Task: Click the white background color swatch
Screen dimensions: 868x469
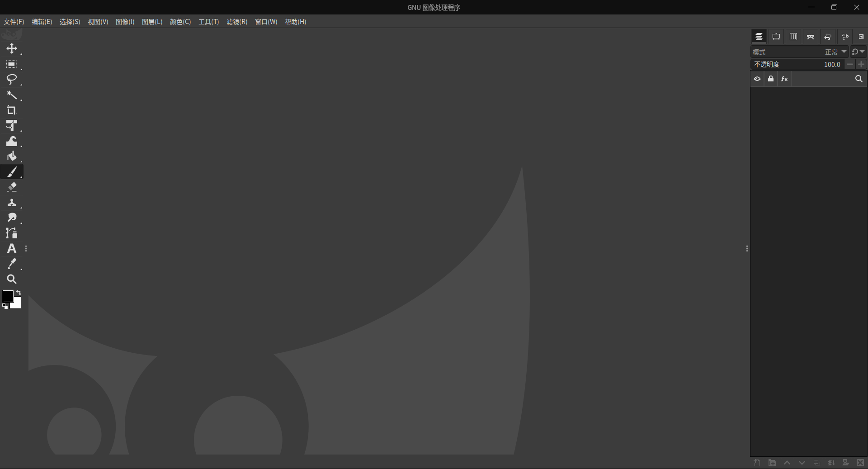Action: coord(17,305)
